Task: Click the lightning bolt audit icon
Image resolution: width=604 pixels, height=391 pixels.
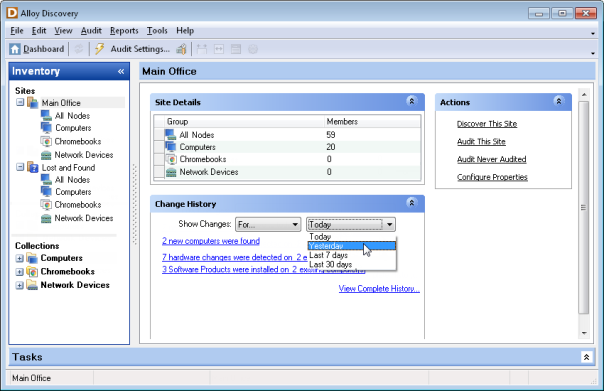Action: coord(99,49)
